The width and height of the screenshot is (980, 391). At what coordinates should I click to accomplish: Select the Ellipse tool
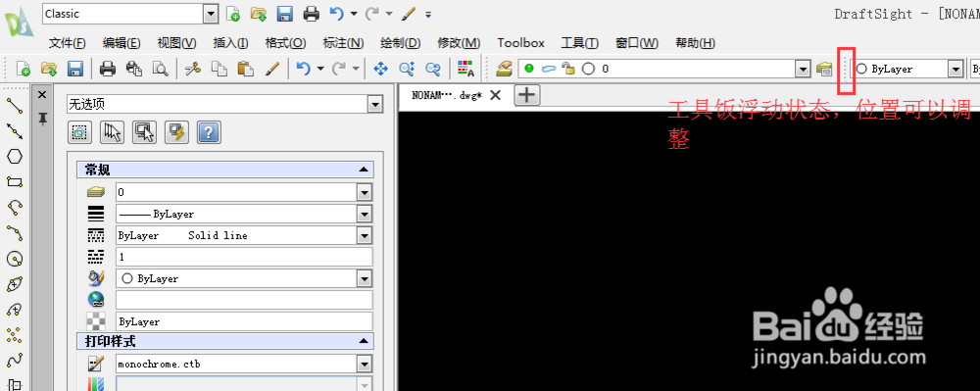(x=15, y=284)
